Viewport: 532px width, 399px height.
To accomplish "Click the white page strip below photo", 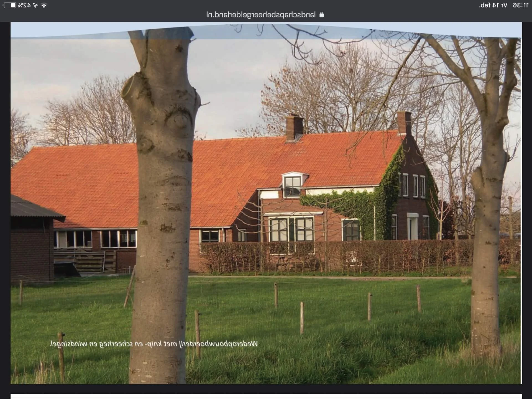I will click(266, 396).
